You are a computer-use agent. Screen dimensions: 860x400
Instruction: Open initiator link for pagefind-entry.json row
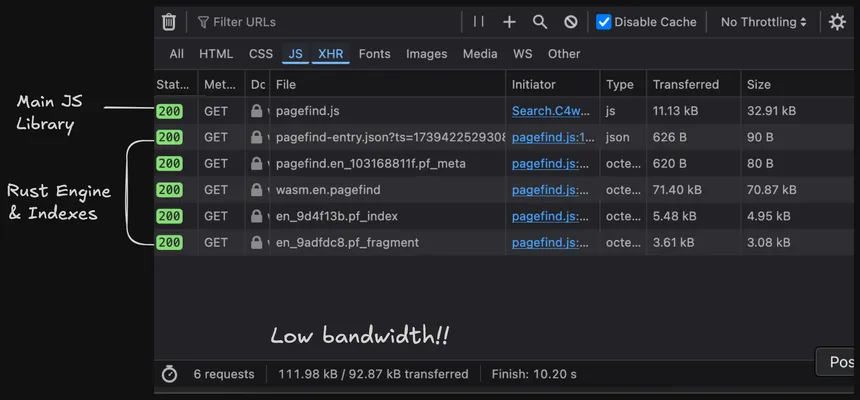(552, 137)
